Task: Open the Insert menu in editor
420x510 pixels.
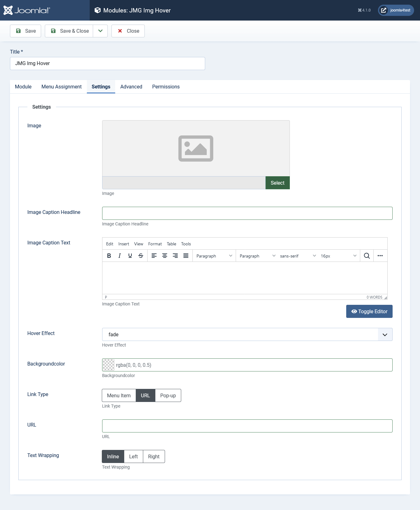Action: point(124,244)
